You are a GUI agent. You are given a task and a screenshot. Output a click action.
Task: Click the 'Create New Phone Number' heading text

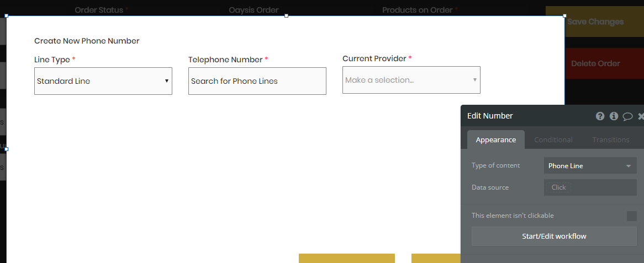click(87, 41)
